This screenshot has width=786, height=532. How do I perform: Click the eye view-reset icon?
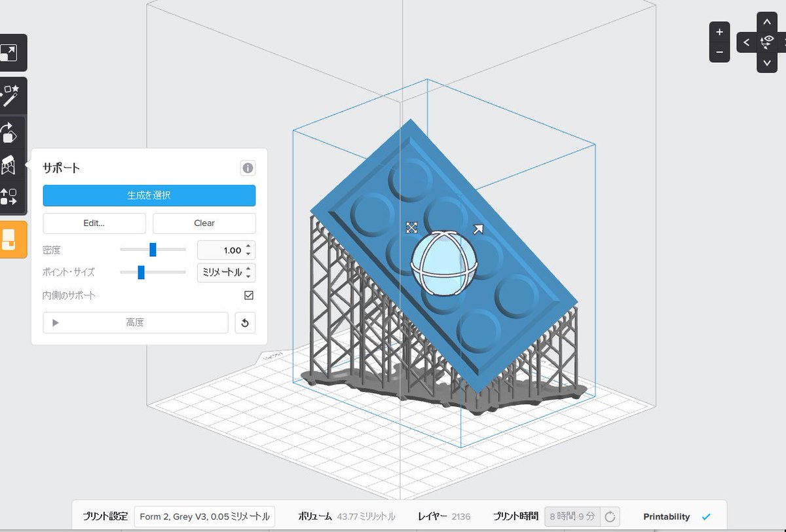tap(767, 43)
